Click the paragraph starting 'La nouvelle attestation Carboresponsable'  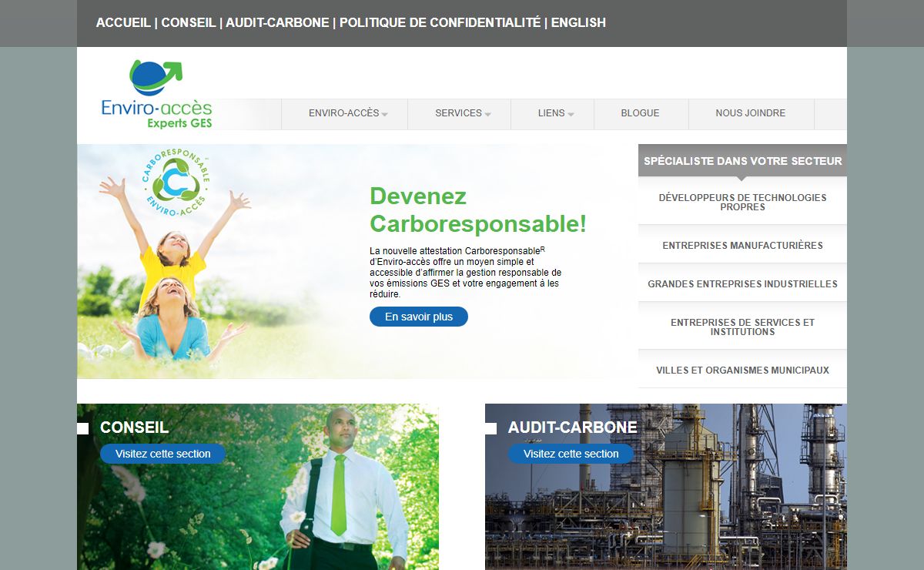tap(466, 272)
